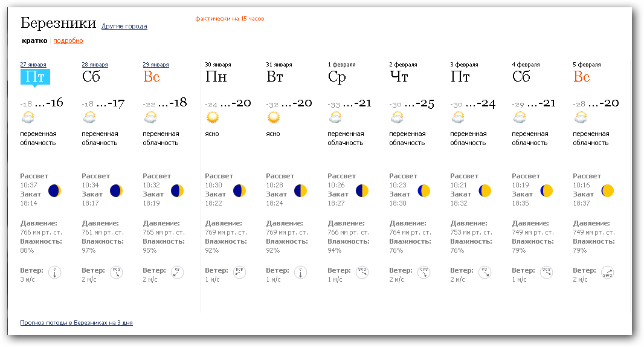Image resolution: width=644 pixels, height=347 pixels.
Task: Click the wind compass icon for 29 января
Action: coord(178,273)
